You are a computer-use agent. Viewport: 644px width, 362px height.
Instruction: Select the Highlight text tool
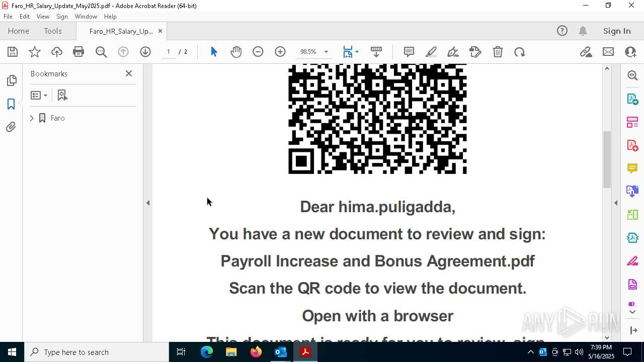point(431,52)
